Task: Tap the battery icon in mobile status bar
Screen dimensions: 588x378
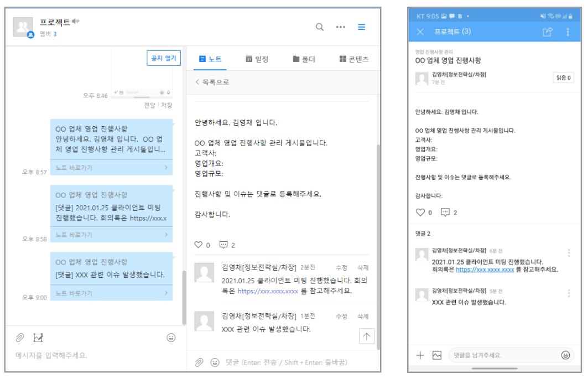Action: click(570, 16)
